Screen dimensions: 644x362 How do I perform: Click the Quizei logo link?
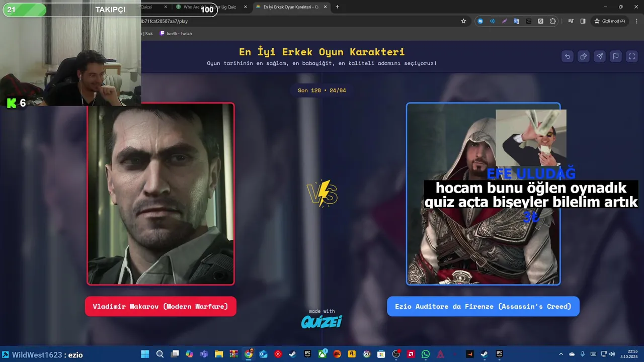point(321,322)
